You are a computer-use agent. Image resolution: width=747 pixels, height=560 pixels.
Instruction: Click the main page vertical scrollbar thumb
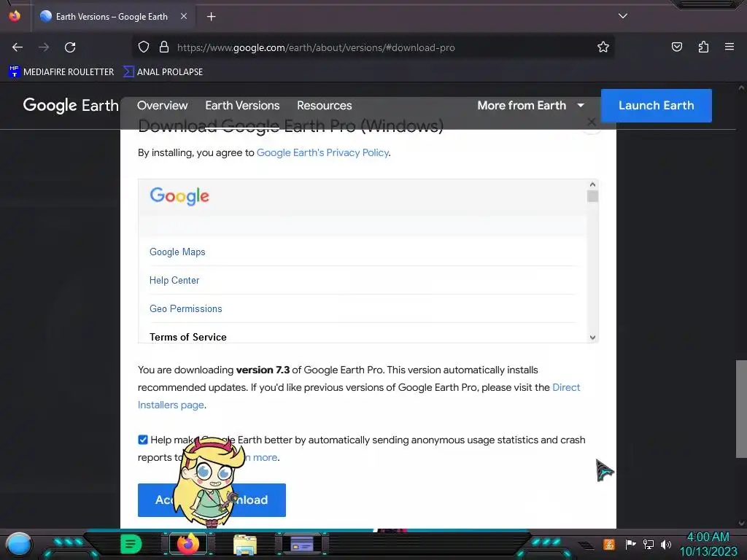[741, 408]
